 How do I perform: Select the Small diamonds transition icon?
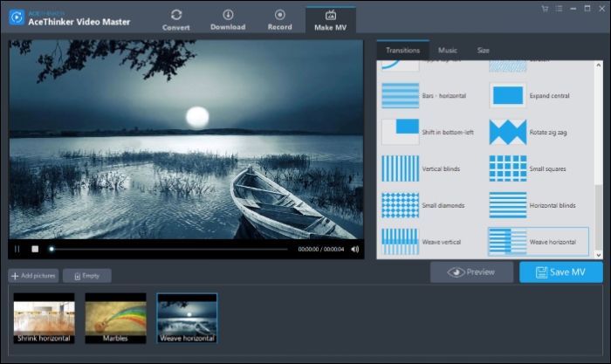[x=401, y=205]
